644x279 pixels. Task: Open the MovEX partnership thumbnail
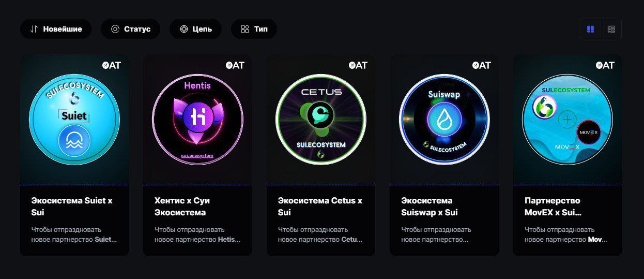point(568,120)
